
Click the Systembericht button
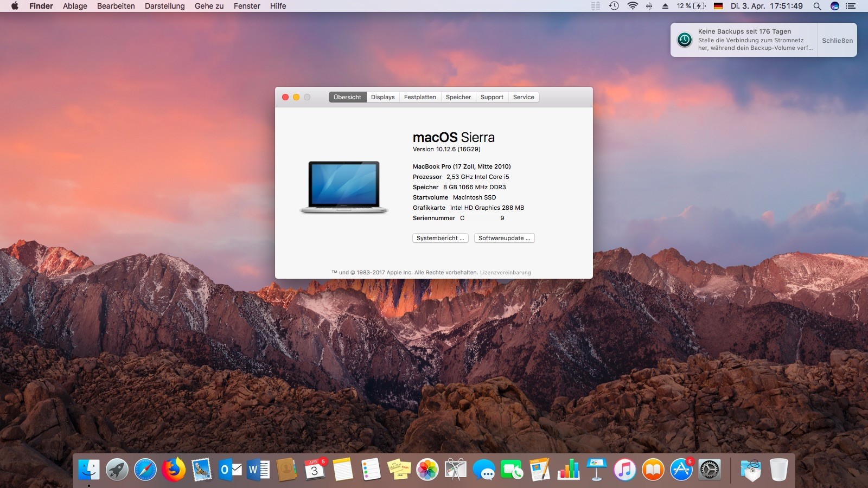coord(441,238)
